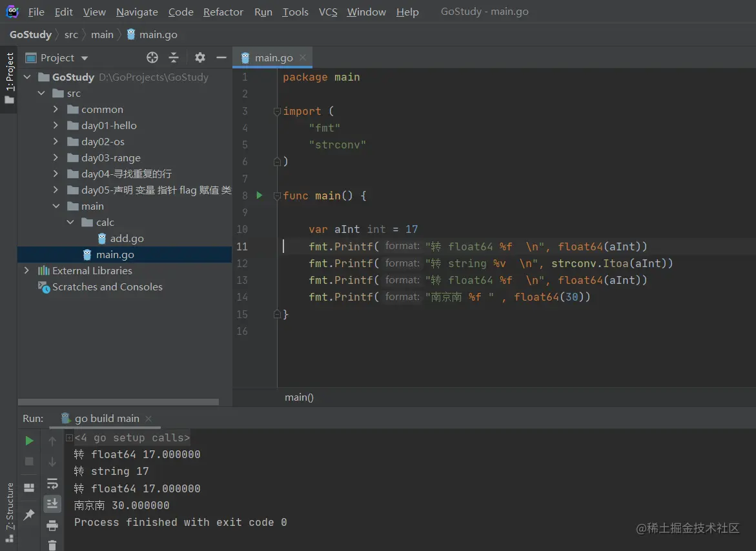756x551 pixels.
Task: Collapse all in Project panel toolbar
Action: (x=174, y=58)
